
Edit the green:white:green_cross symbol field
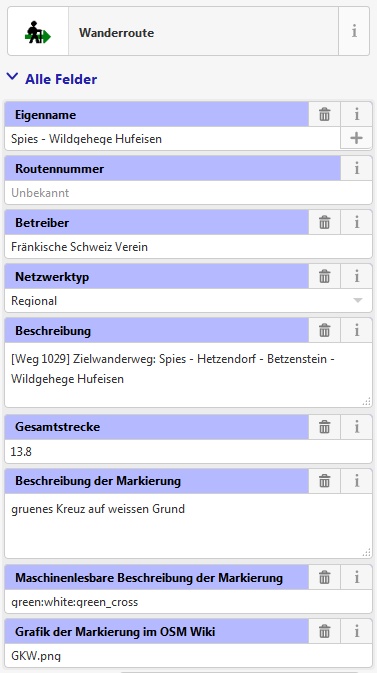click(x=188, y=602)
